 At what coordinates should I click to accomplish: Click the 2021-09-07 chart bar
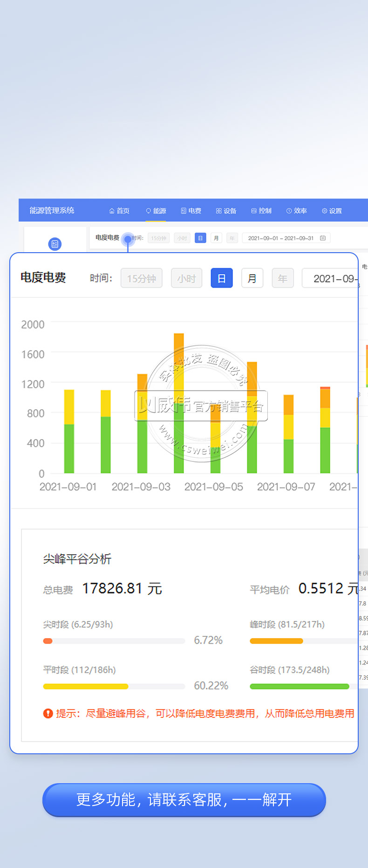(x=288, y=434)
